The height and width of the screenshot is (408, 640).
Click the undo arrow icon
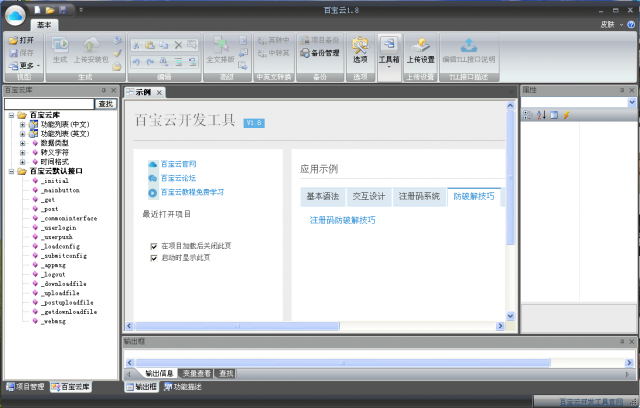point(136,62)
